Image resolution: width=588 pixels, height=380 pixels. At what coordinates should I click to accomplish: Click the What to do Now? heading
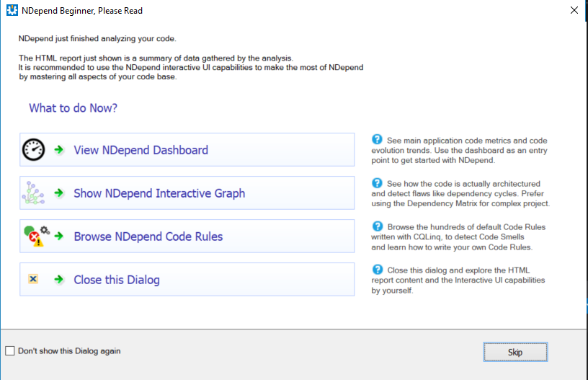(73, 108)
